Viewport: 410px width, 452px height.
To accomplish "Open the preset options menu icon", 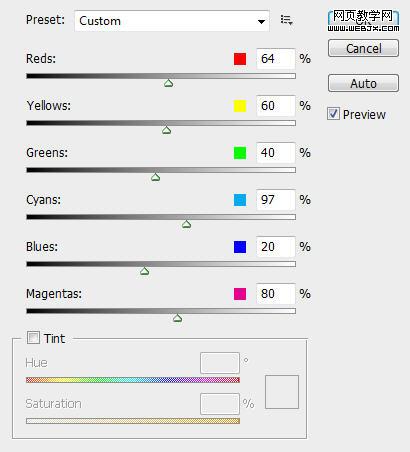I will tap(286, 20).
